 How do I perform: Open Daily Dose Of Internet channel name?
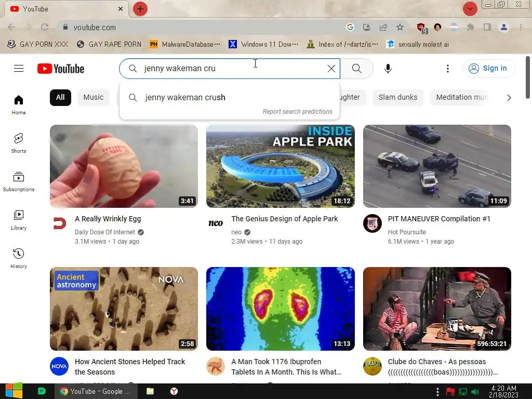point(105,232)
